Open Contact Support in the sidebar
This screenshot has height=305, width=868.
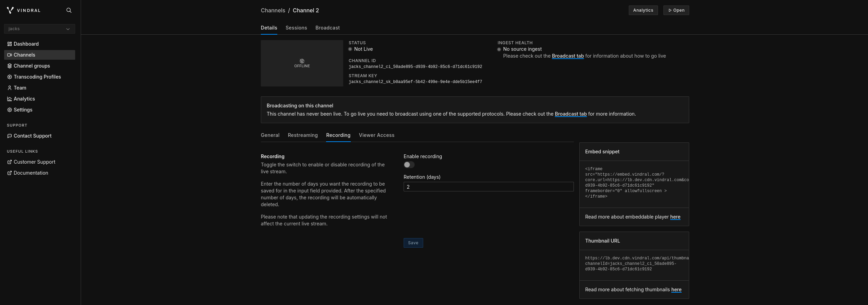click(x=39, y=136)
